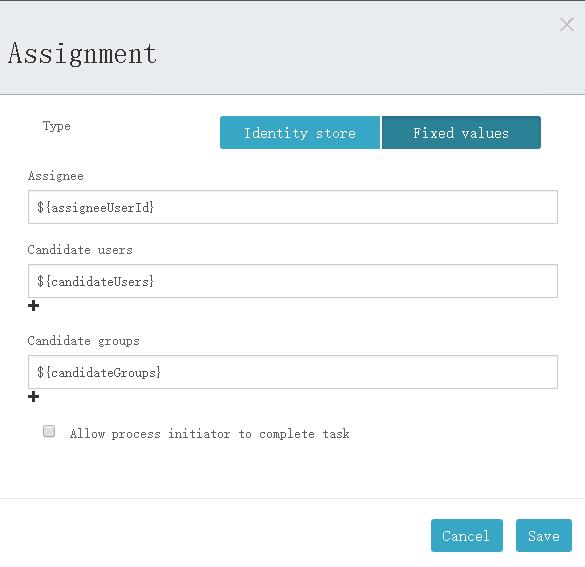Click the ${candidateUsers} expression text
Viewport: 585px width, 567px height.
point(96,281)
